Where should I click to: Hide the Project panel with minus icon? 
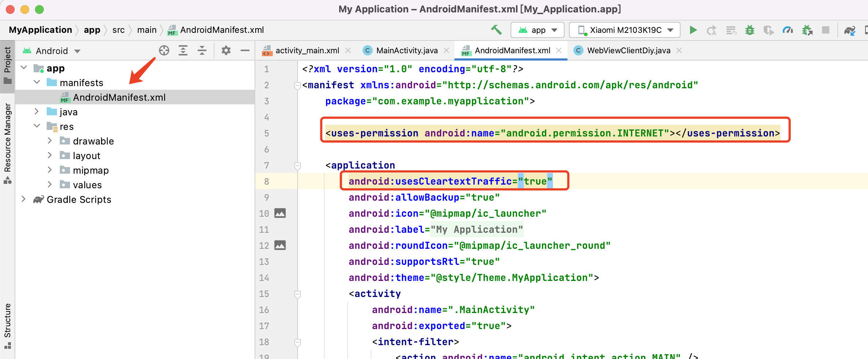point(245,50)
